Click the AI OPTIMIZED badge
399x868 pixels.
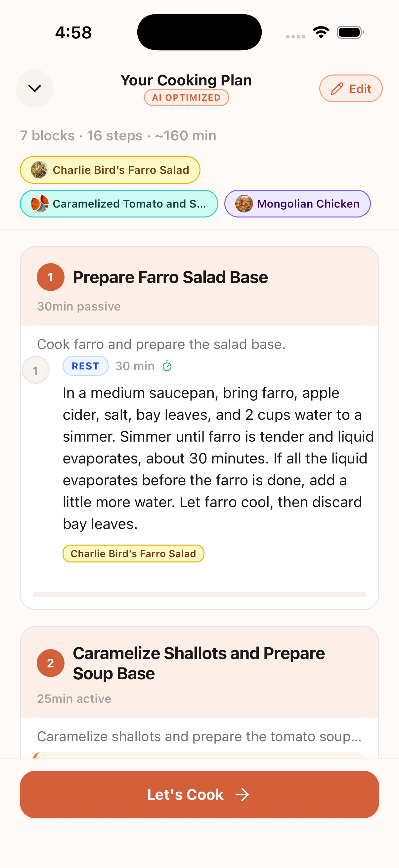point(186,98)
